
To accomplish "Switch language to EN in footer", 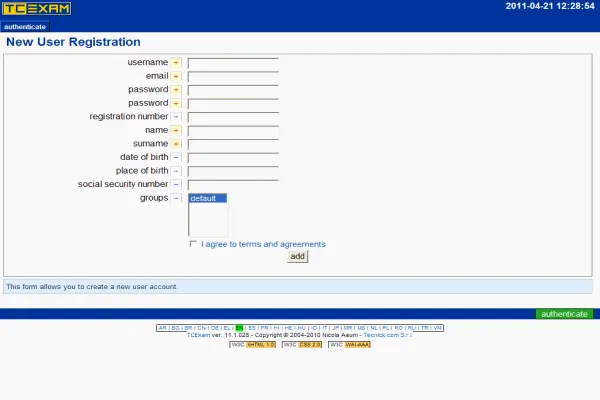I will pyautogui.click(x=240, y=328).
